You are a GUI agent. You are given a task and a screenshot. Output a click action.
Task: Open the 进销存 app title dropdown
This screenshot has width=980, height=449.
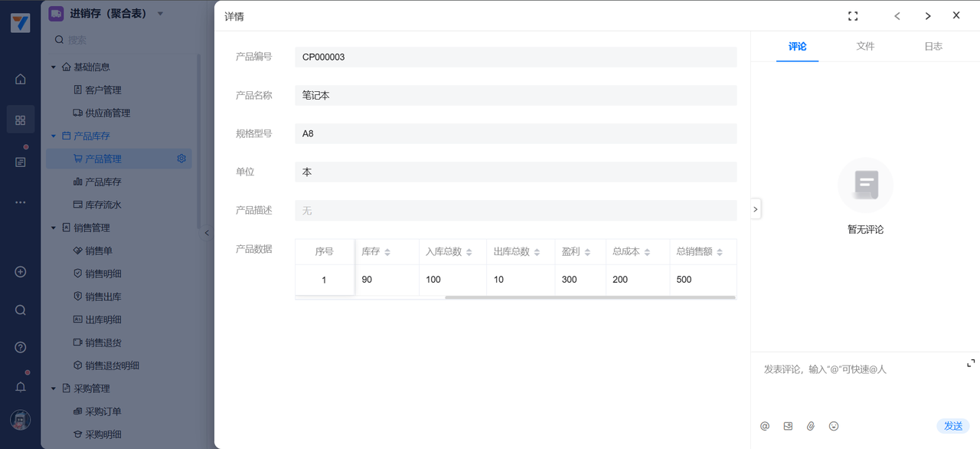160,14
